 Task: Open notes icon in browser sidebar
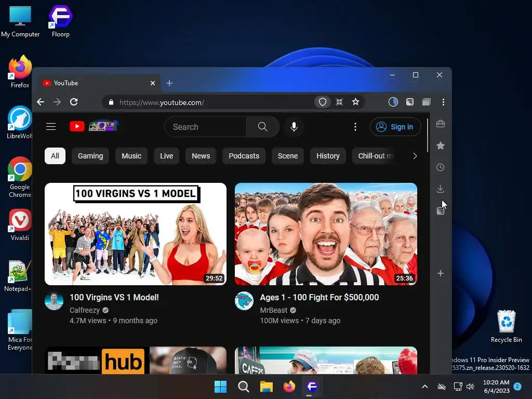[441, 211]
